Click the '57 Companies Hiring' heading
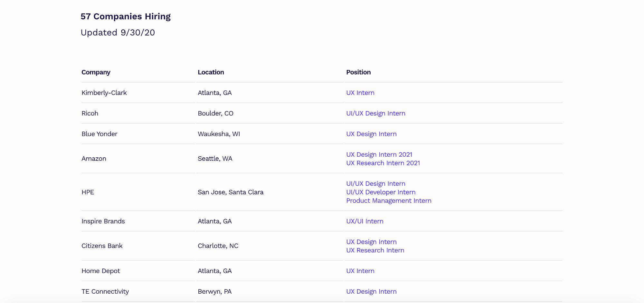Viewport: 644px width, 303px height. 126,16
